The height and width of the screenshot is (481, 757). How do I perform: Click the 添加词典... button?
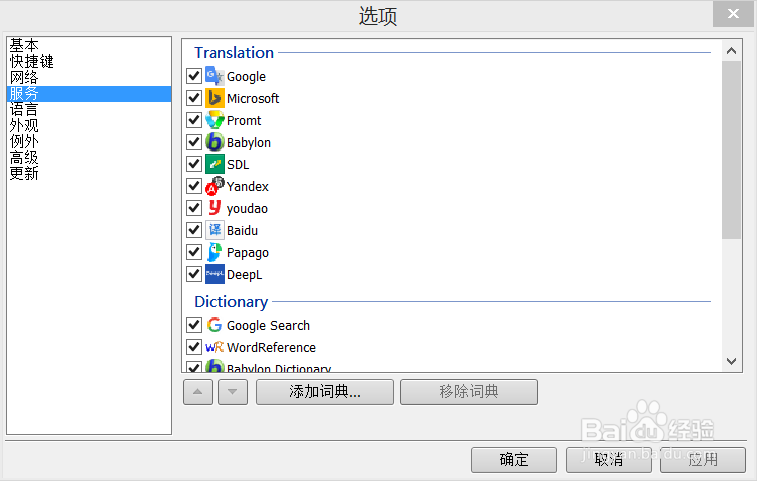pyautogui.click(x=325, y=392)
